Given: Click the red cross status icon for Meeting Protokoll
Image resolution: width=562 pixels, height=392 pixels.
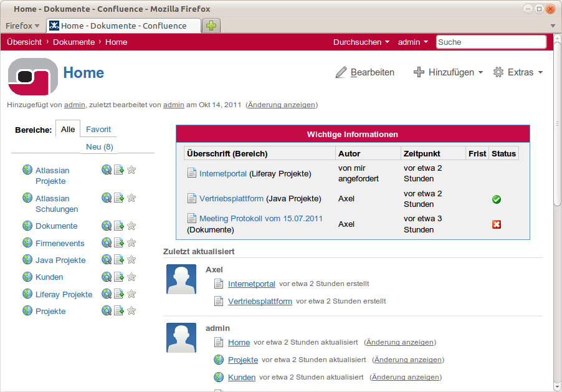Looking at the screenshot, I should (x=497, y=224).
